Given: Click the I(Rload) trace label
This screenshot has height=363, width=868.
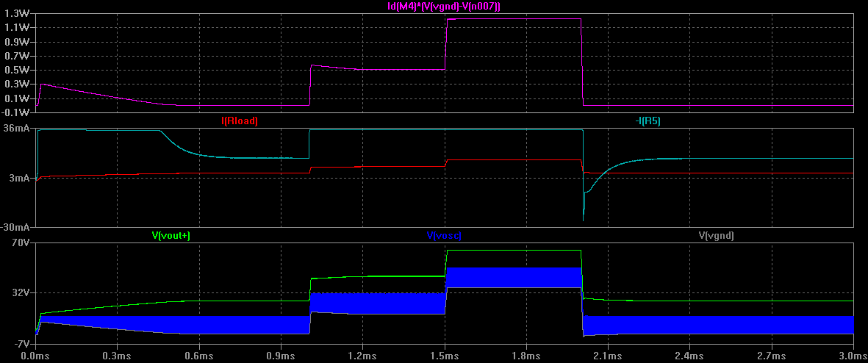Looking at the screenshot, I should point(240,121).
